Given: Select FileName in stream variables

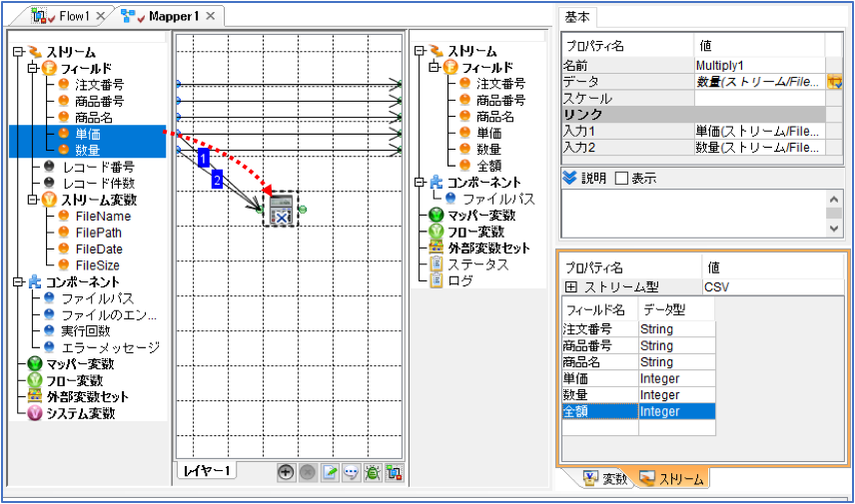Looking at the screenshot, I should point(103,217).
